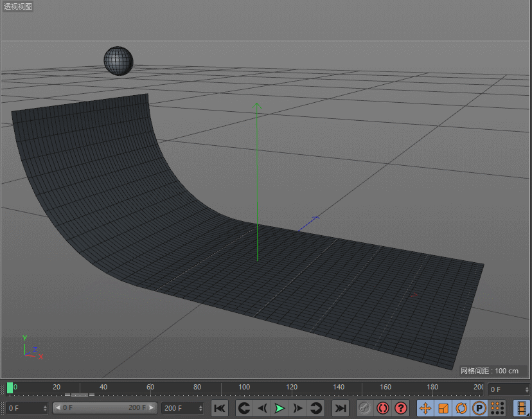Go to the next keyframe

pos(315,408)
